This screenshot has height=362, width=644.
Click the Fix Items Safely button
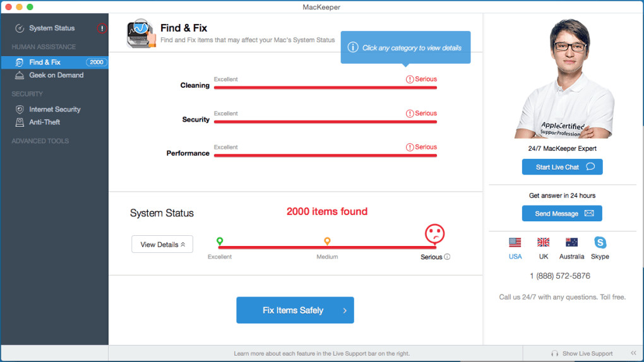coord(295,310)
